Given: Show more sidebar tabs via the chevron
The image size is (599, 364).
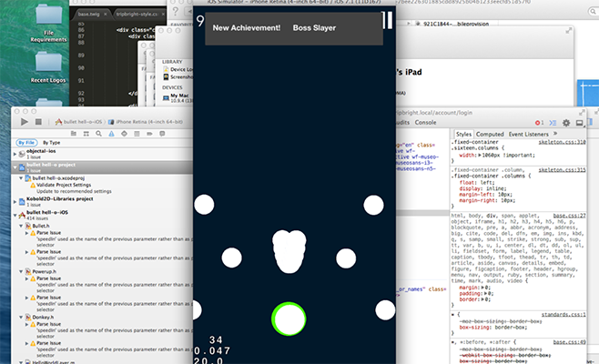Looking at the screenshot, I should point(555,134).
